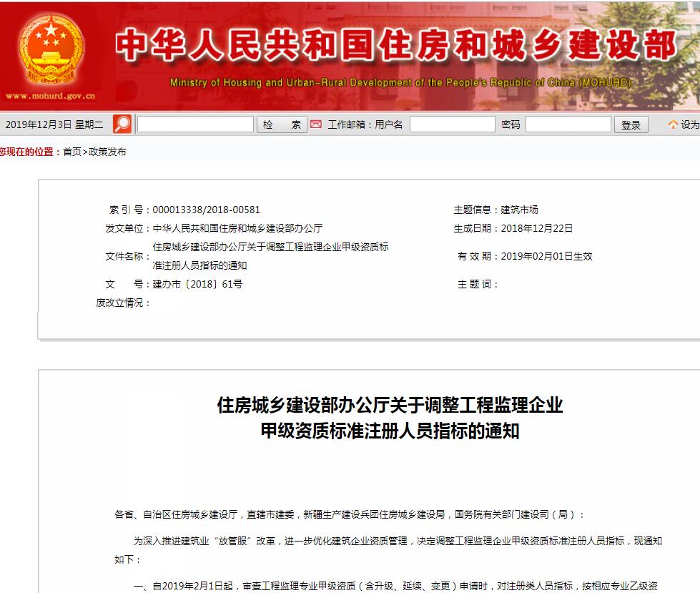Image resolution: width=700 pixels, height=593 pixels.
Task: Click the orange magnifier search icon
Action: point(122,124)
